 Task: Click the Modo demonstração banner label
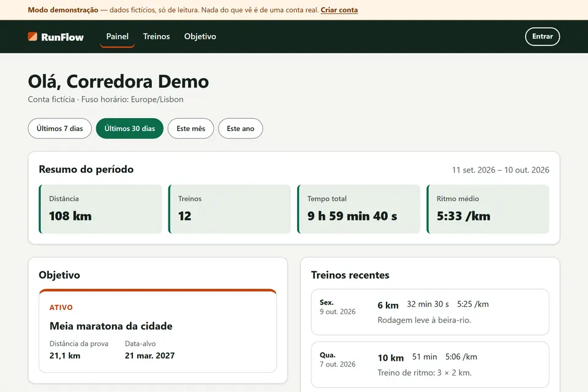pos(63,10)
